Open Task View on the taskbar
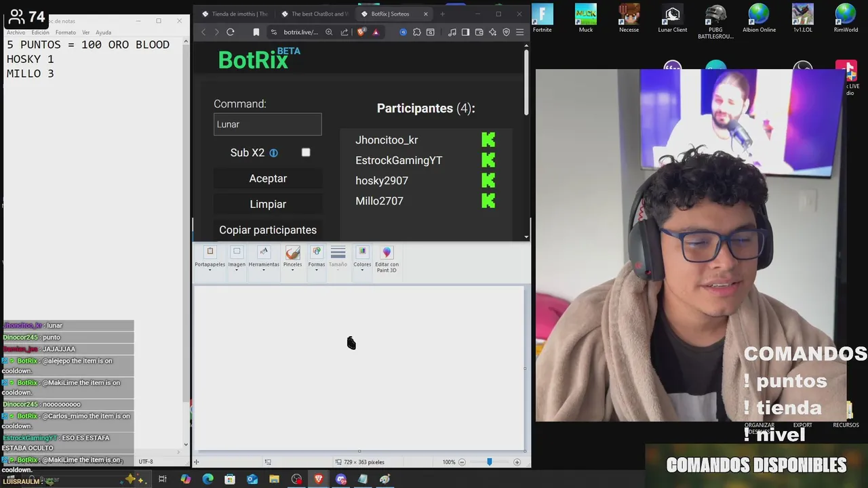Viewport: 868px width, 488px height. pyautogui.click(x=163, y=479)
